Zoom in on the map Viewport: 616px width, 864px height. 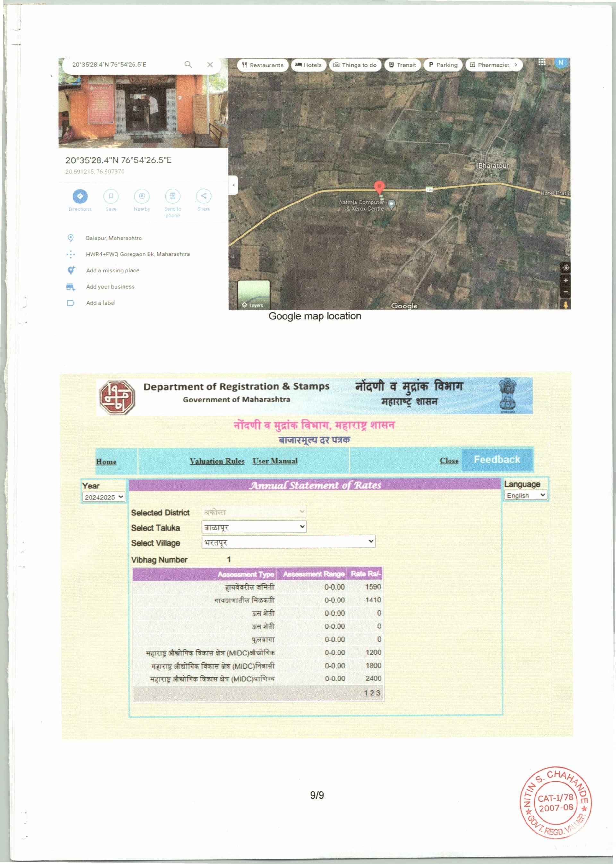coord(565,281)
